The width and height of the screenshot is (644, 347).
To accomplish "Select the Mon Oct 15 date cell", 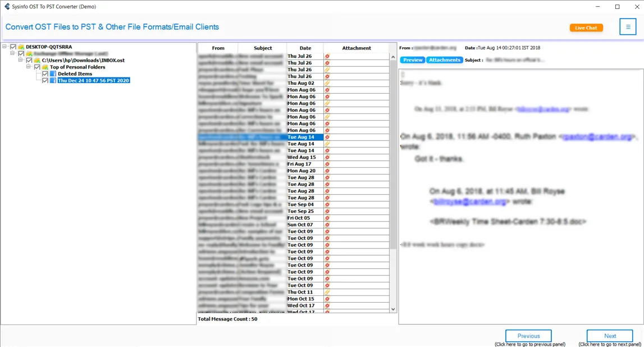I will pyautogui.click(x=305, y=299).
